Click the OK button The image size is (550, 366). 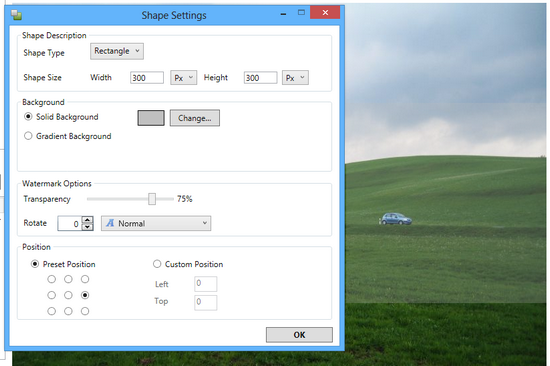(299, 335)
